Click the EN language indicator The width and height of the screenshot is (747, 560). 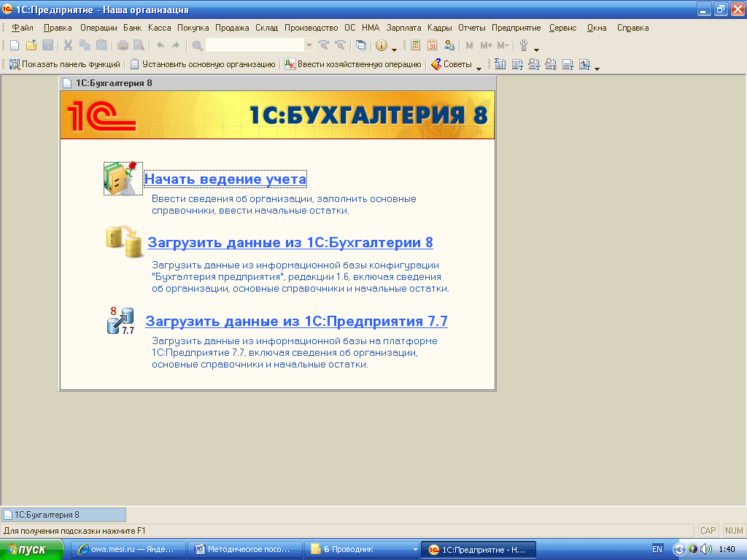(657, 549)
